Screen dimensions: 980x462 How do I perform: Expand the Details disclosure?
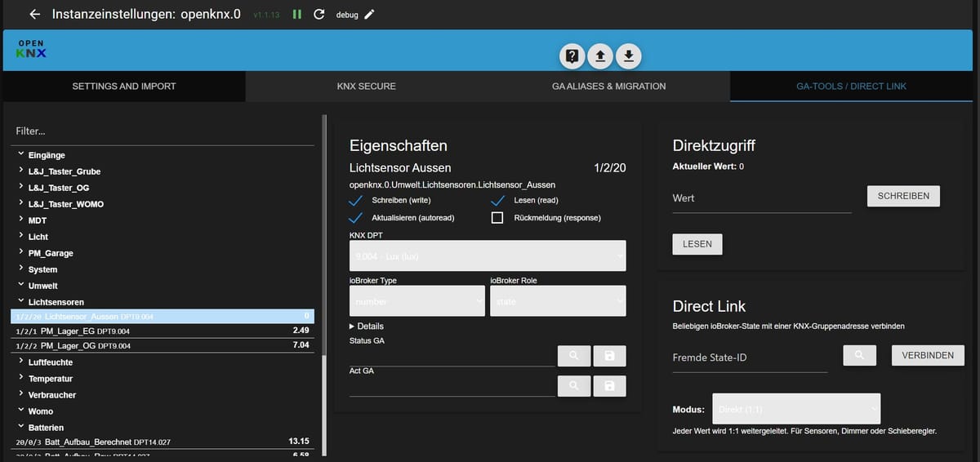366,327
